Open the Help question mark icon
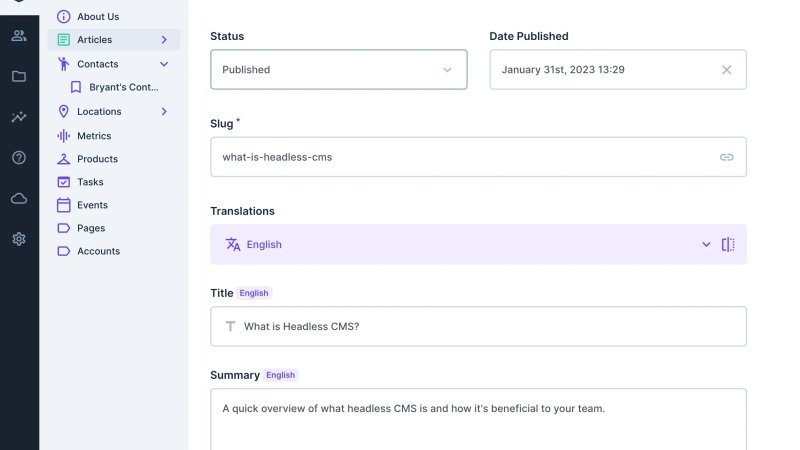The image size is (800, 450). pyautogui.click(x=19, y=158)
